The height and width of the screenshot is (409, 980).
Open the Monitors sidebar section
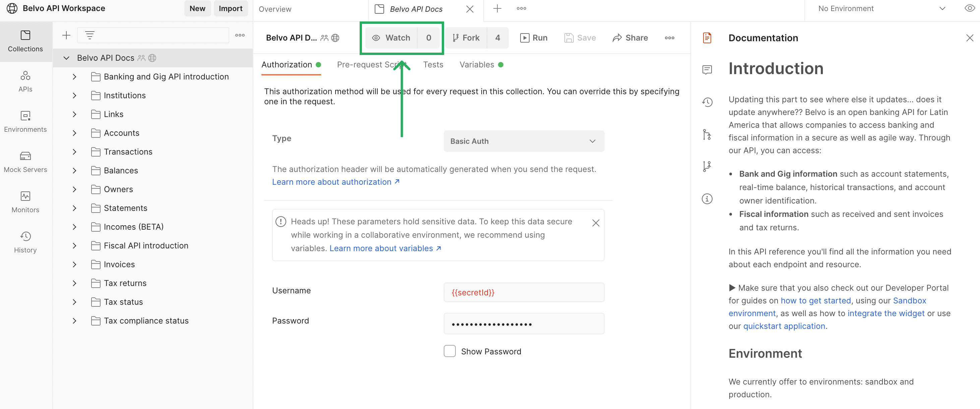point(25,202)
